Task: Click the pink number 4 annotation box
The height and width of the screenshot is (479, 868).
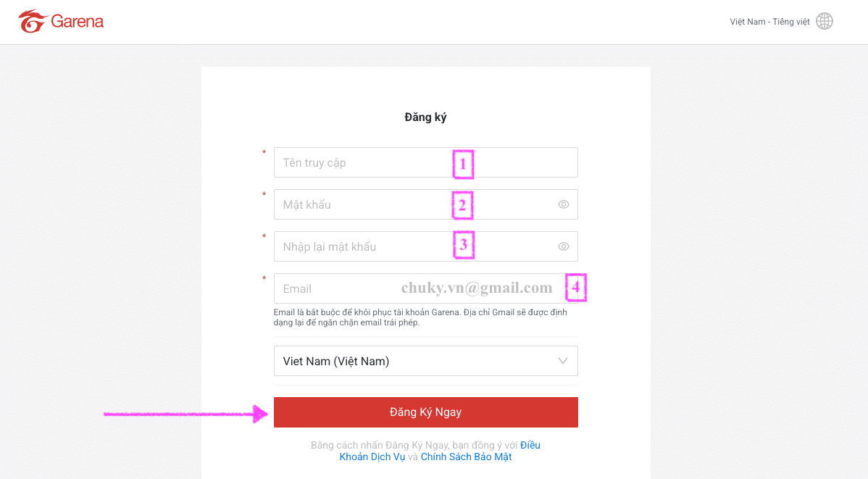Action: click(576, 288)
